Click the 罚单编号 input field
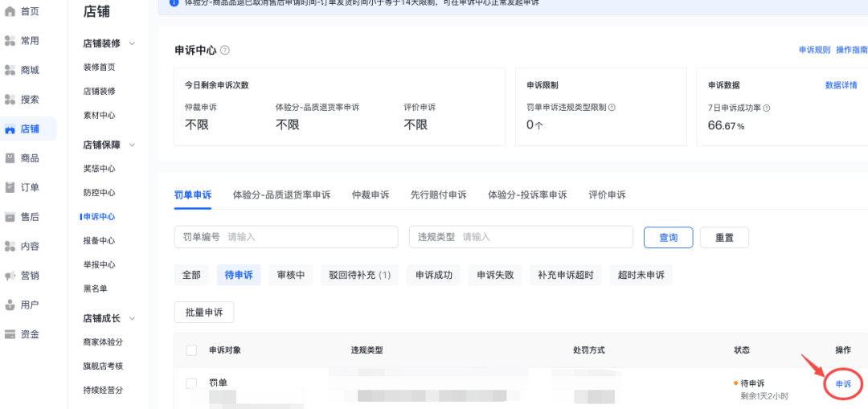This screenshot has width=868, height=409. [309, 237]
